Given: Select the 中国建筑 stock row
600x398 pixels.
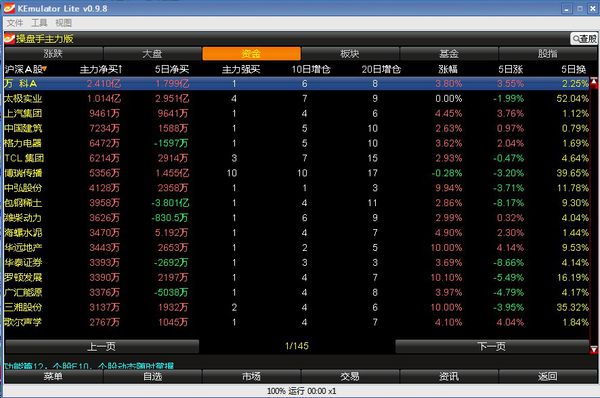Looking at the screenshot, I should click(x=297, y=128).
